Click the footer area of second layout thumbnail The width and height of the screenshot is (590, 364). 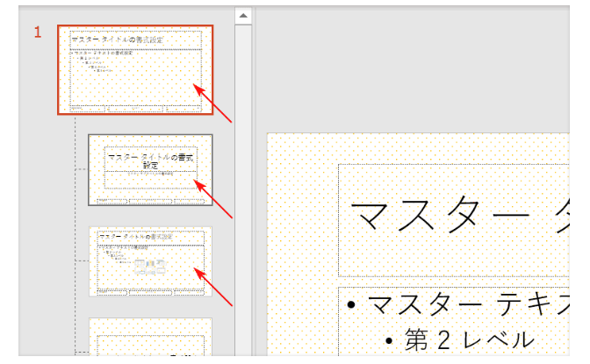(150, 201)
